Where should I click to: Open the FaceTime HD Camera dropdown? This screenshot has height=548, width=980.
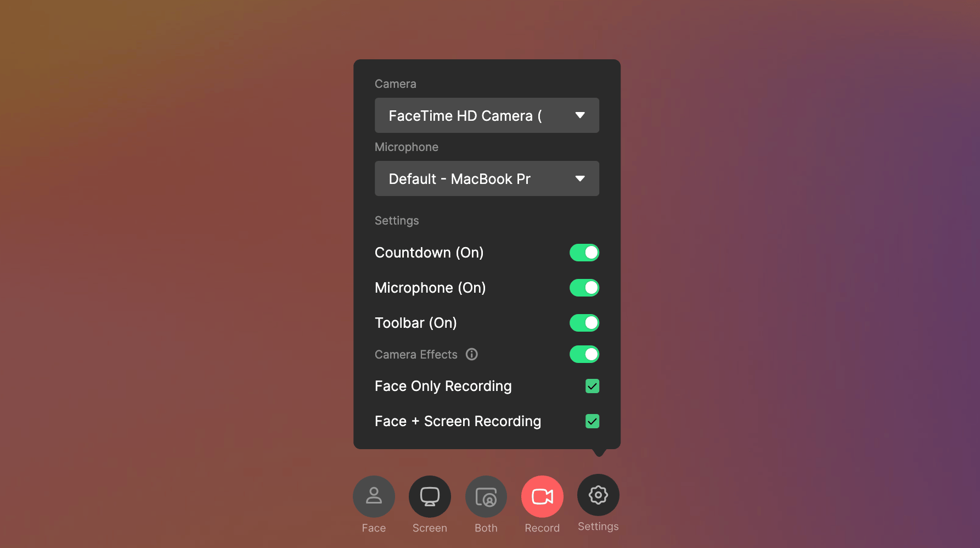(487, 115)
